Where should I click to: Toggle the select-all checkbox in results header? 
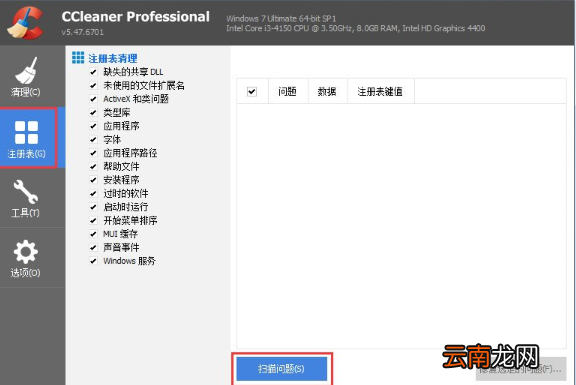click(252, 91)
